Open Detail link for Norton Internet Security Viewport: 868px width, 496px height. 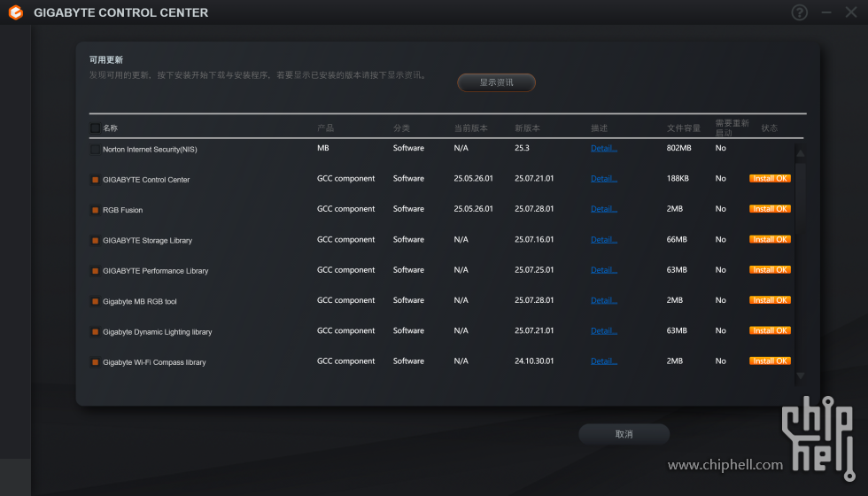(x=603, y=149)
